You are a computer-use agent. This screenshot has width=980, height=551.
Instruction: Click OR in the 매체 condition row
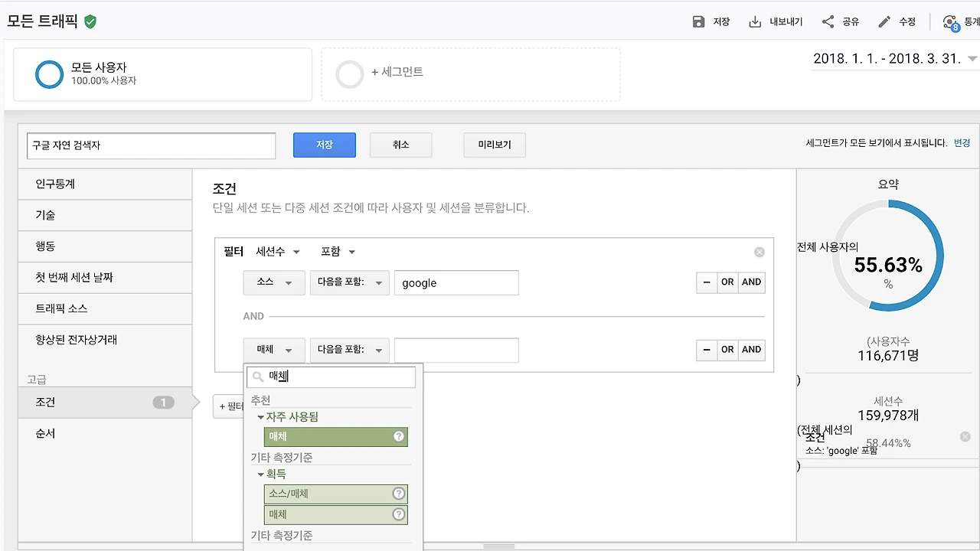click(x=727, y=350)
